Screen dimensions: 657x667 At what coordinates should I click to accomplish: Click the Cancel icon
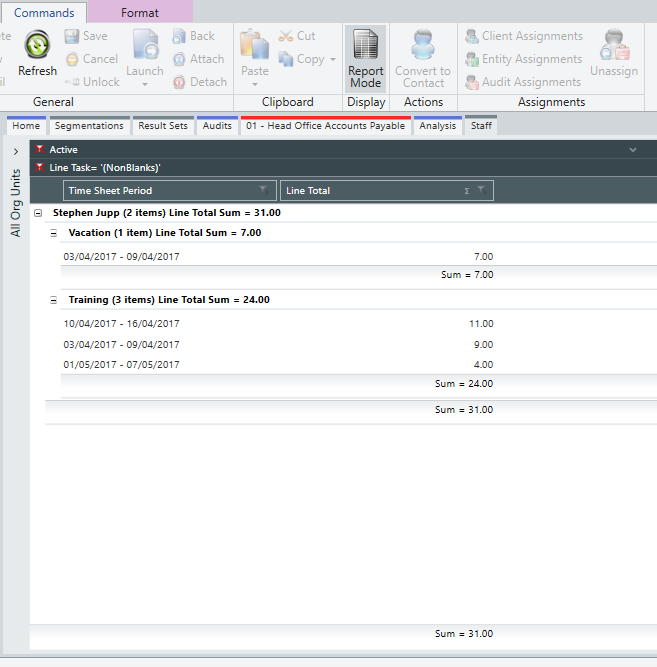[x=72, y=59]
